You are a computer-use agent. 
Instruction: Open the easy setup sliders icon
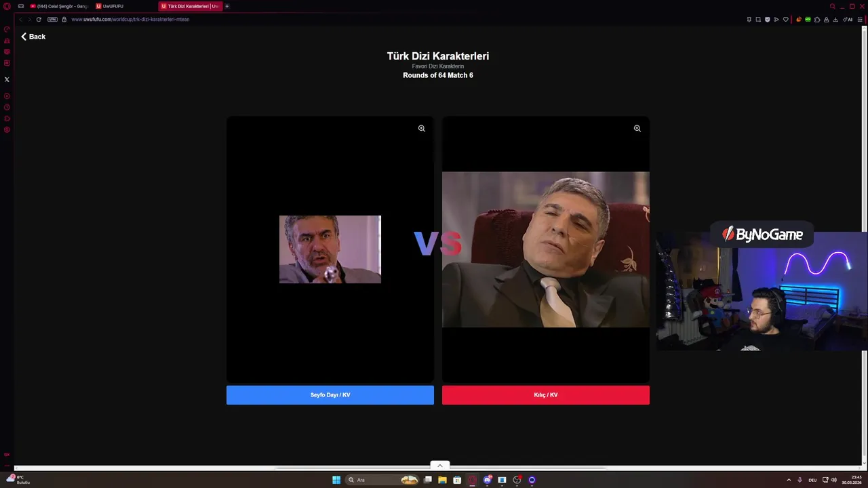tap(860, 20)
